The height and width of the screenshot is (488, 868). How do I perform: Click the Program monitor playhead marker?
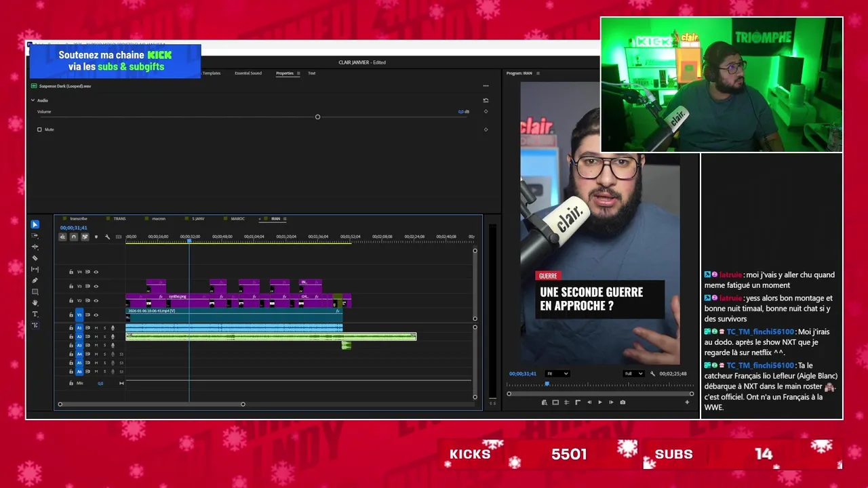[547, 384]
